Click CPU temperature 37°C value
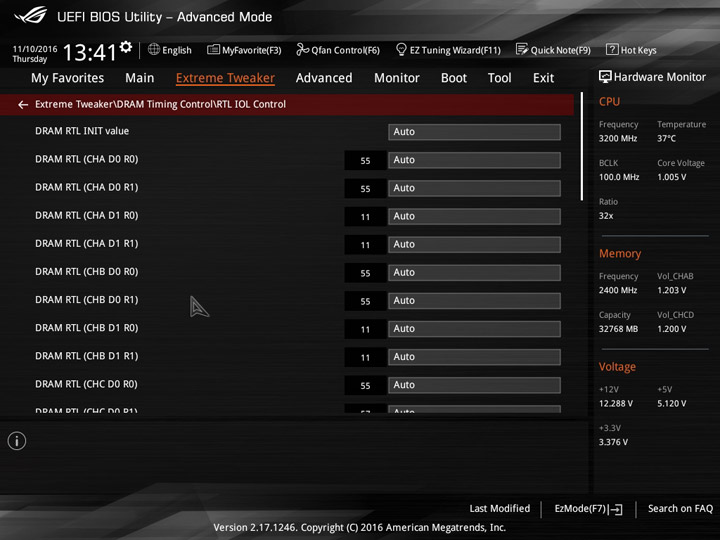This screenshot has width=720, height=540. coord(666,138)
